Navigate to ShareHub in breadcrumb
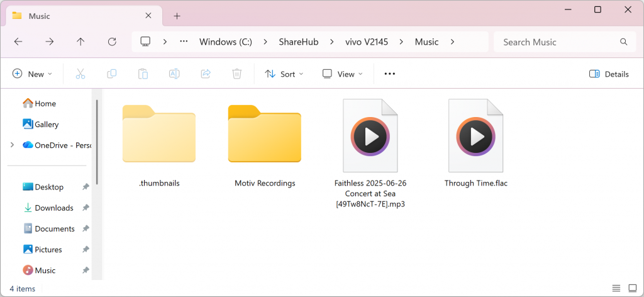The width and height of the screenshot is (644, 297). pos(299,42)
